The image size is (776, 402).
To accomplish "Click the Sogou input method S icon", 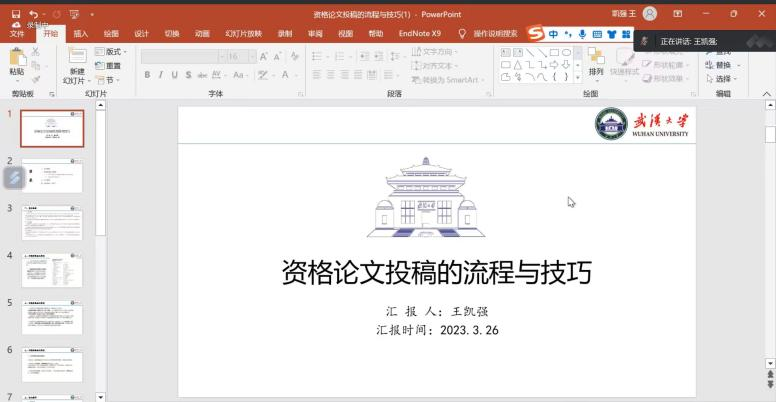I will 535,33.
